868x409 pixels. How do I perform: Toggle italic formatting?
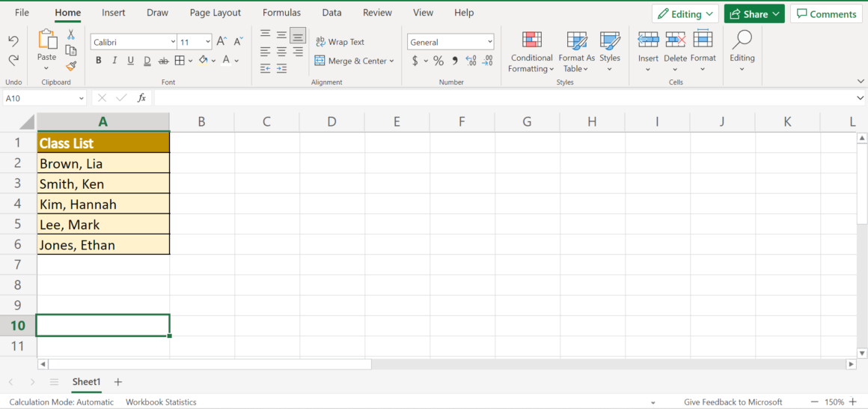coord(114,61)
